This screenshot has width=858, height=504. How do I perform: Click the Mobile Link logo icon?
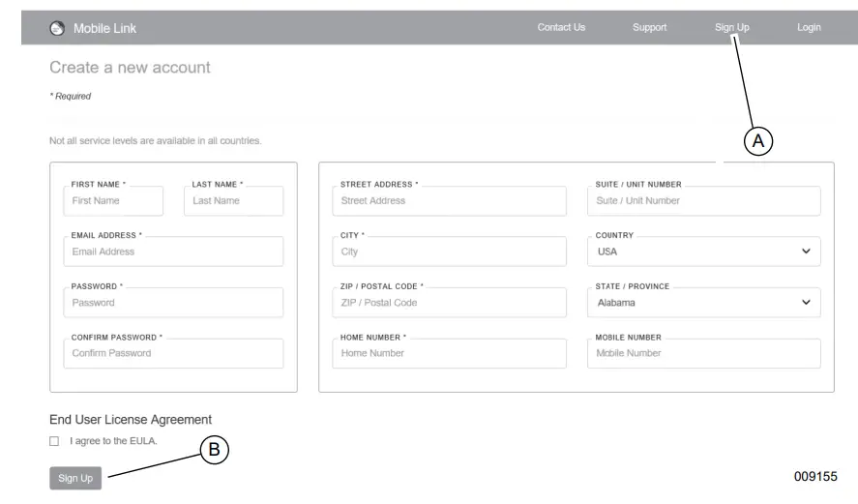(57, 28)
